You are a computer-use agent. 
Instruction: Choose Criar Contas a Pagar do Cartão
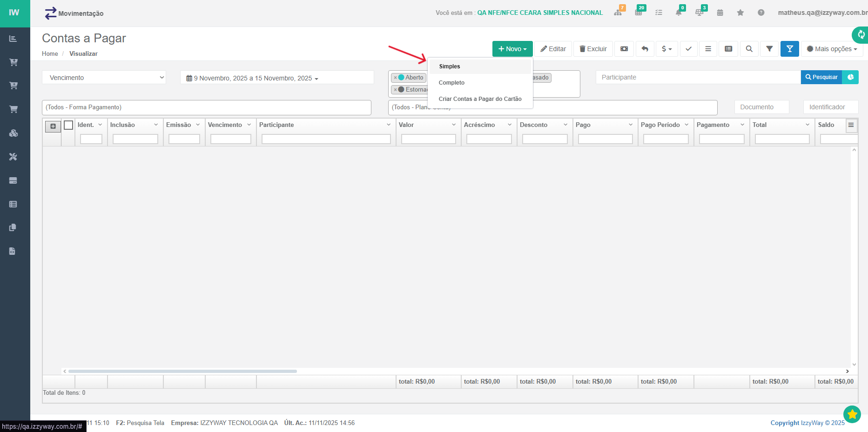click(x=480, y=99)
